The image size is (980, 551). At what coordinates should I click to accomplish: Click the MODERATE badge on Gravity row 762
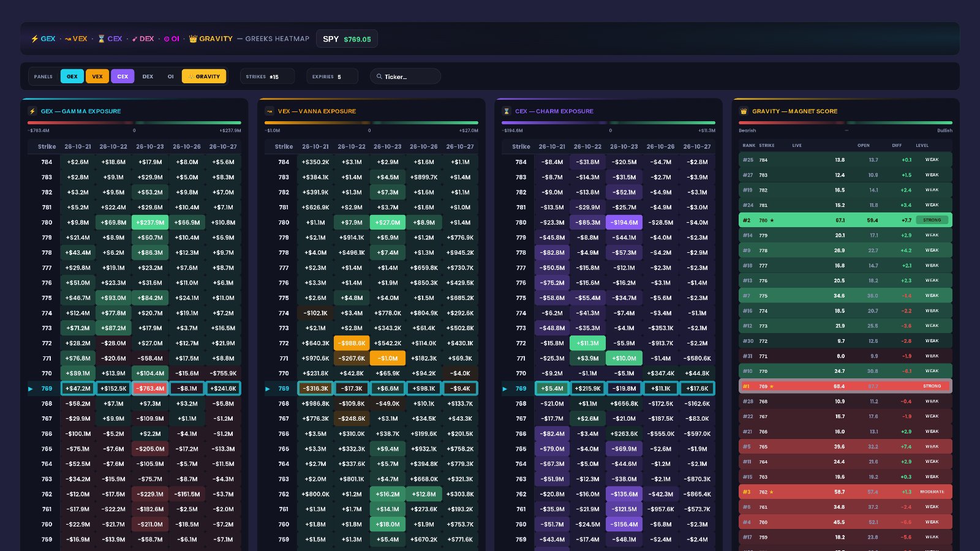click(932, 492)
